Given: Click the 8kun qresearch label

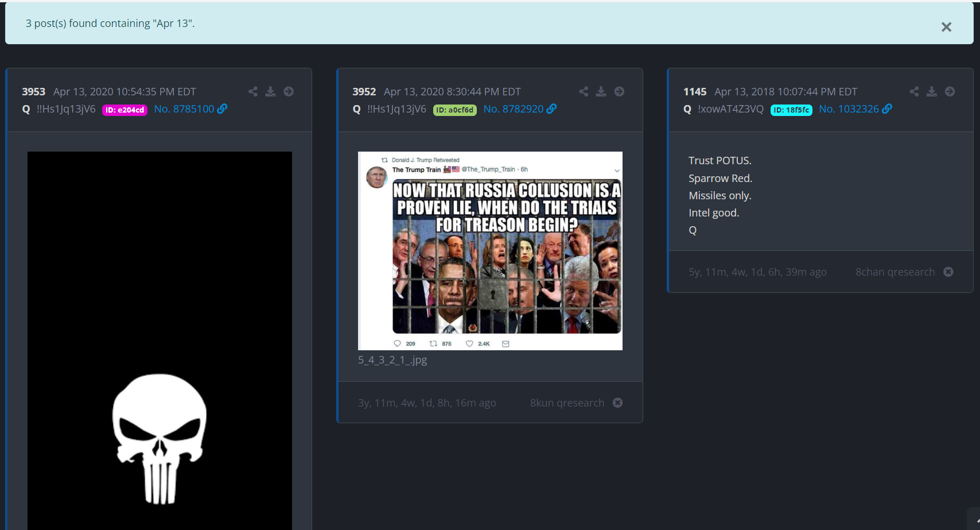Looking at the screenshot, I should (x=567, y=403).
